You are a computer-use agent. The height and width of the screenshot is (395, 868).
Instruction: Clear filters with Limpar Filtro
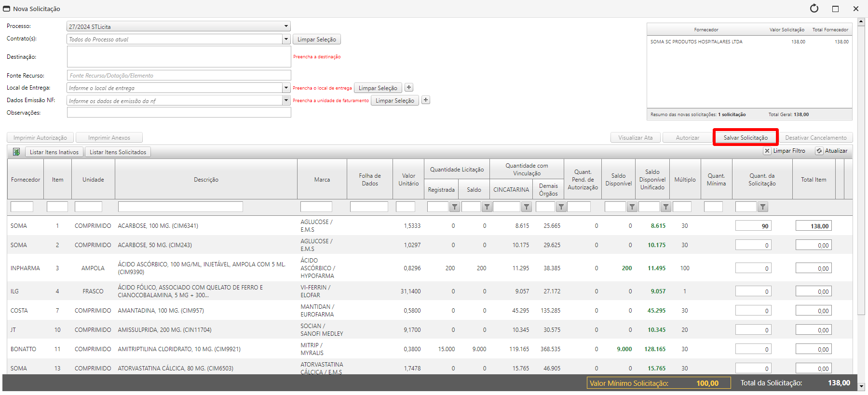[x=785, y=151]
